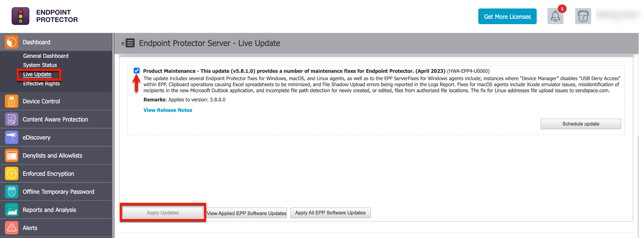Viewport: 644px width, 238px height.
Task: Select Live Update in sidebar
Action: click(x=37, y=74)
